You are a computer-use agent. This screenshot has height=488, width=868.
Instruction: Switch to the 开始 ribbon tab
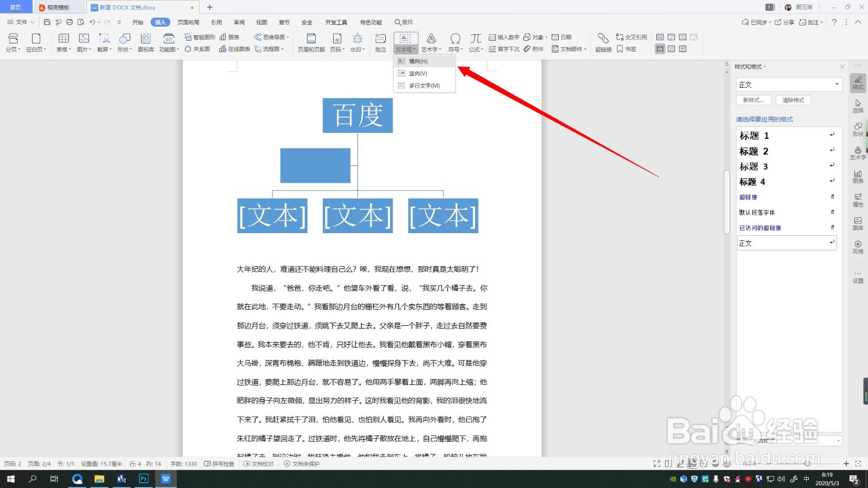(138, 22)
